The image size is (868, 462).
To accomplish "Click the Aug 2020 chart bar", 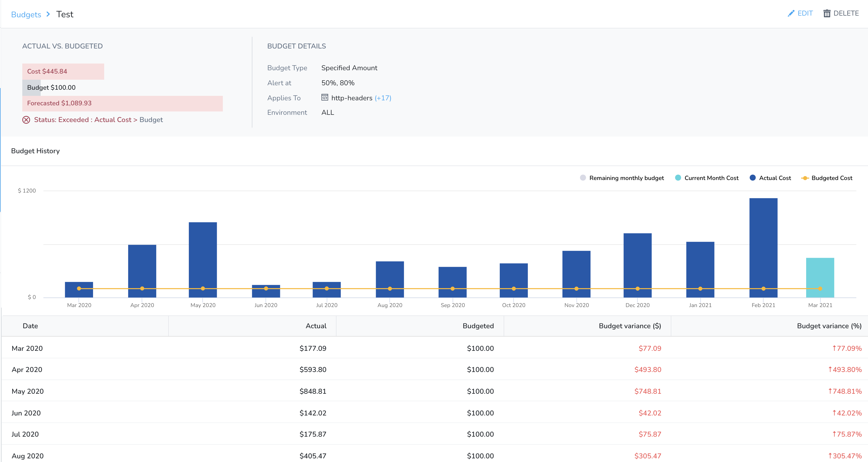I will coord(390,279).
